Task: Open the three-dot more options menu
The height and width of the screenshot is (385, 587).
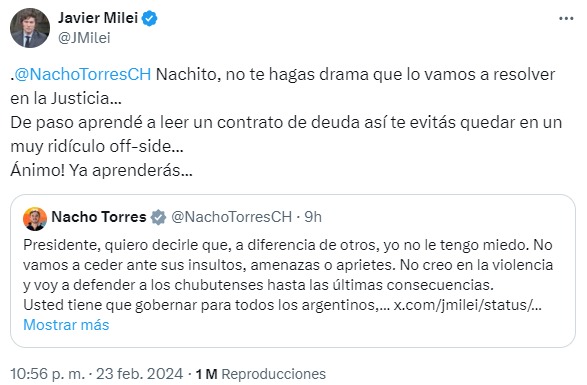Action: (566, 18)
